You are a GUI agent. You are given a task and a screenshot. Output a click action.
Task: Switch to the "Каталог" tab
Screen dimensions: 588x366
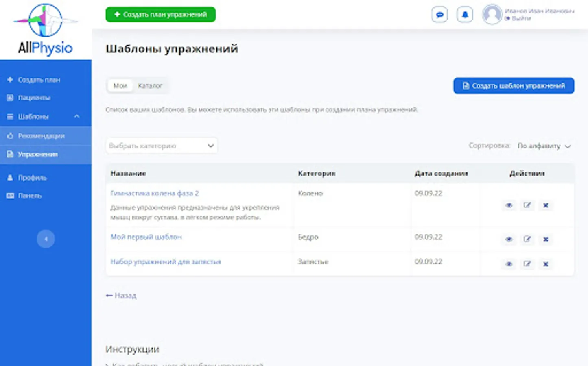[x=150, y=86]
